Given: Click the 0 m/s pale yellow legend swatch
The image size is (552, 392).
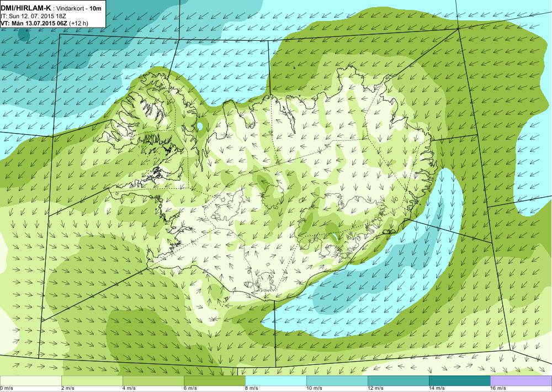Looking at the screenshot, I should pos(30,381).
